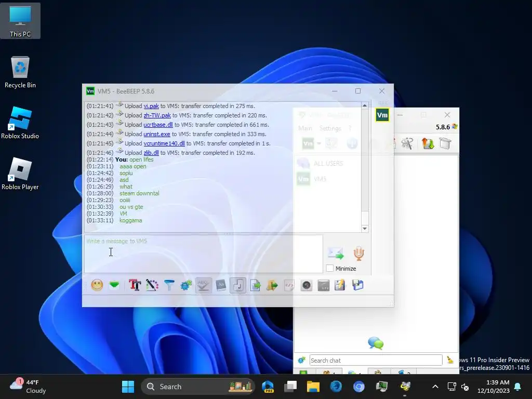Click the code tag icon in toolbar

(289, 285)
